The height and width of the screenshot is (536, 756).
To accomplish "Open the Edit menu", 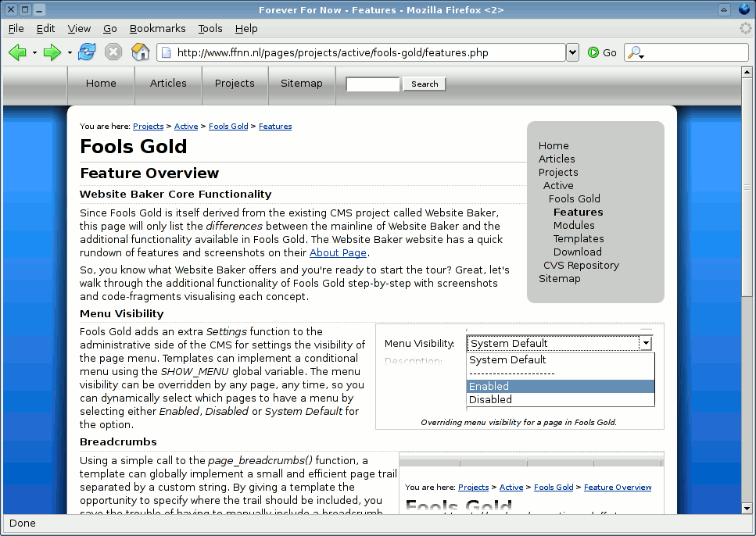I will click(x=46, y=28).
